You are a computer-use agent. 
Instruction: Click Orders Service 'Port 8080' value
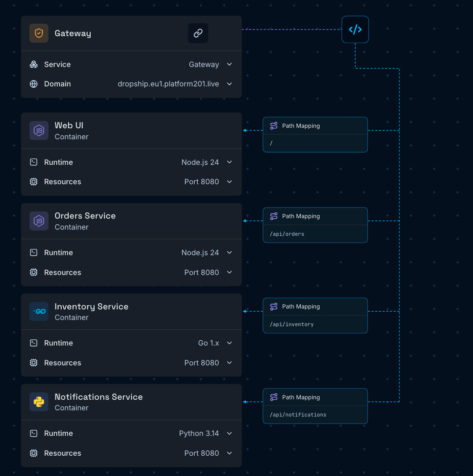202,272
